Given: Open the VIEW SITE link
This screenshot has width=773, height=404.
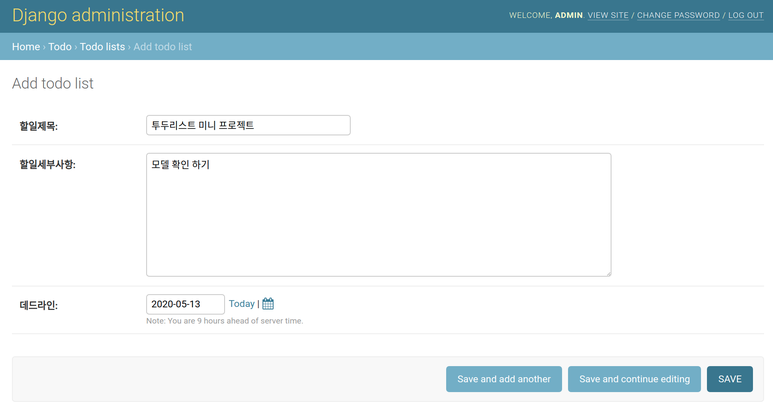Looking at the screenshot, I should (608, 16).
